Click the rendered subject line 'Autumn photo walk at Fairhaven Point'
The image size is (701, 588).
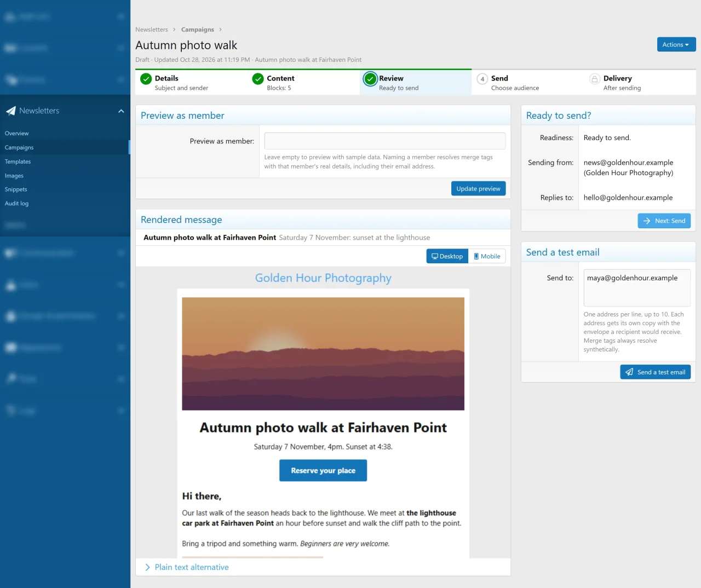click(x=210, y=238)
